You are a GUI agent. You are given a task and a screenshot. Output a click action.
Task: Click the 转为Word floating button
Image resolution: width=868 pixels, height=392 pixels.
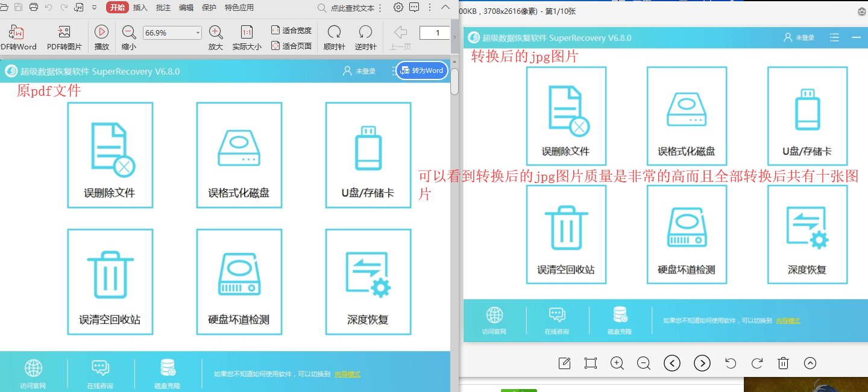(422, 70)
